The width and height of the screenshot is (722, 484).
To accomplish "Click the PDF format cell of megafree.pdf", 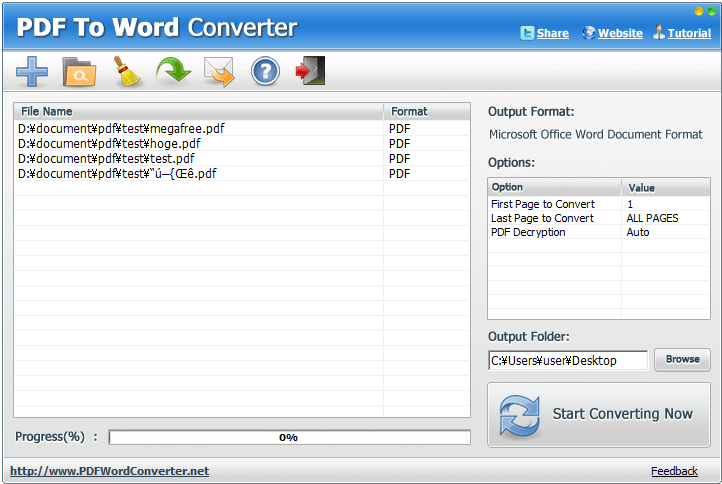I will point(399,128).
